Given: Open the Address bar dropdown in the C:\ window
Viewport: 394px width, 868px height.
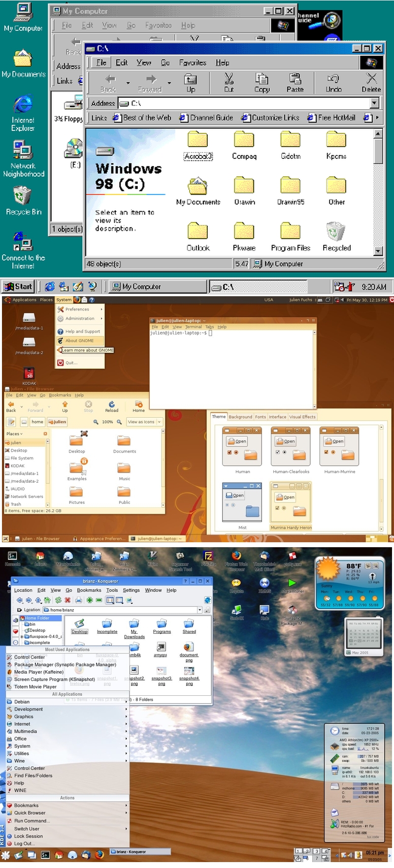Looking at the screenshot, I should click(375, 103).
